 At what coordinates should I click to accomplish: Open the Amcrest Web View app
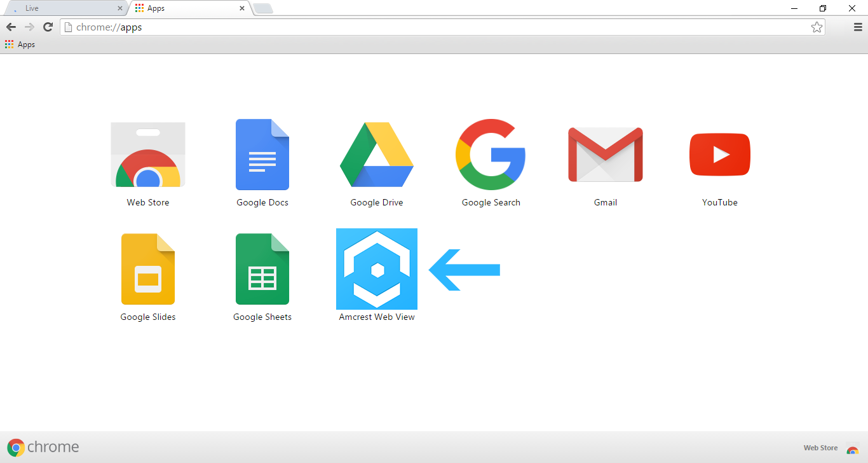377,269
